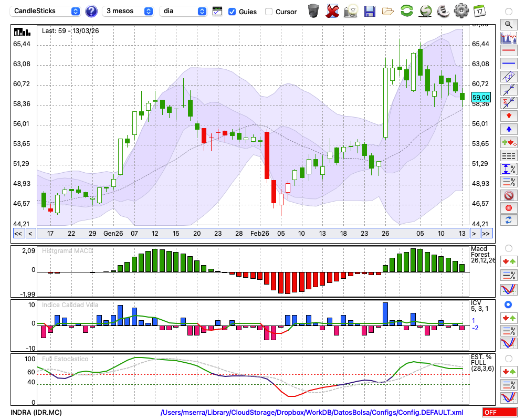Open the folder icon in toolbar

pyautogui.click(x=388, y=10)
